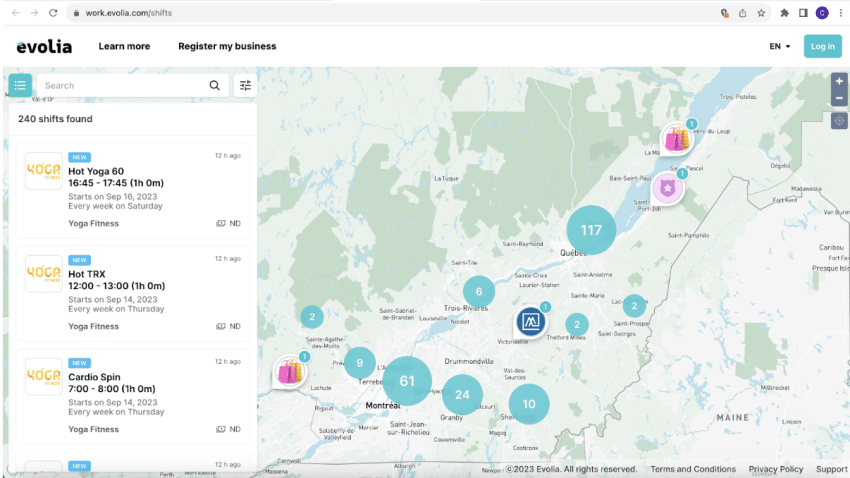
Task: Open the Cardio Spin shift listing
Action: coord(134,395)
